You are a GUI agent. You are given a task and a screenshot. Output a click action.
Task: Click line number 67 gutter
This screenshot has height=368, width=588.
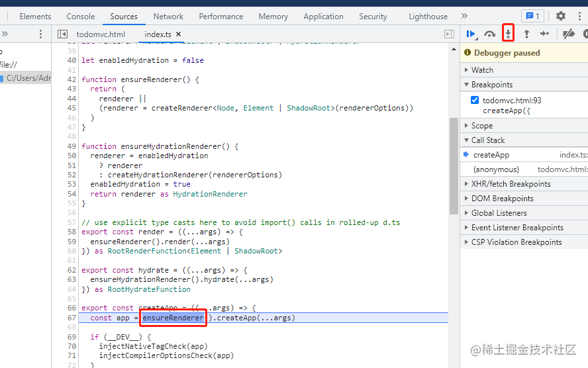(72, 318)
